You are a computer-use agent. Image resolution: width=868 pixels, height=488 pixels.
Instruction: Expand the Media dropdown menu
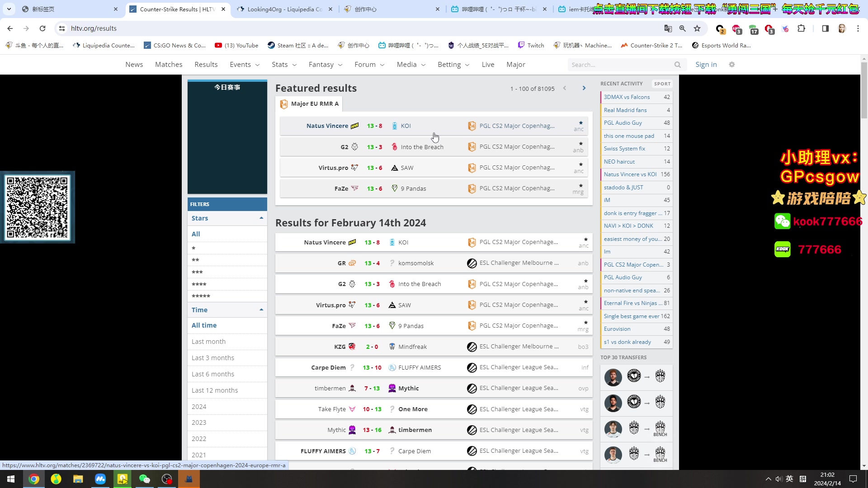point(411,65)
